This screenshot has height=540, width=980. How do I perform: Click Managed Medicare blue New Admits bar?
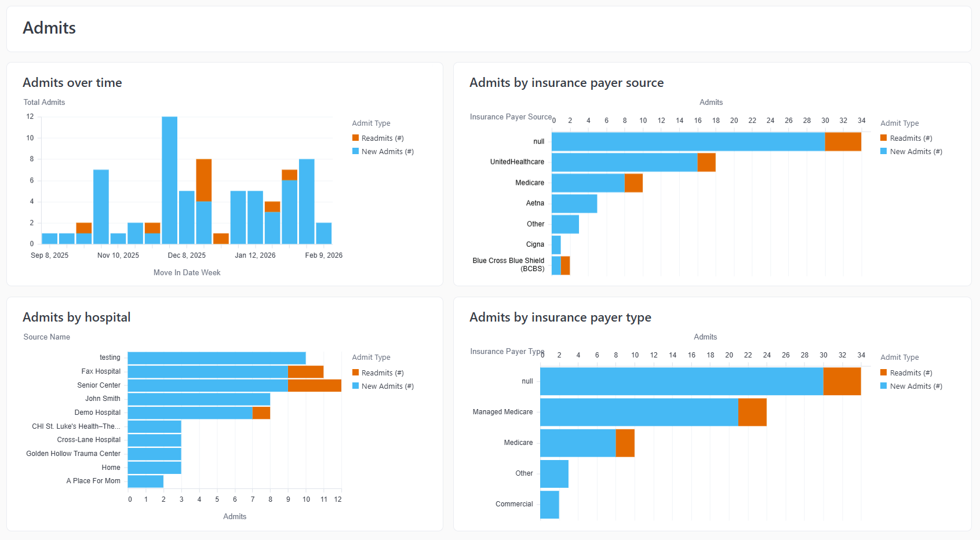[x=639, y=412]
